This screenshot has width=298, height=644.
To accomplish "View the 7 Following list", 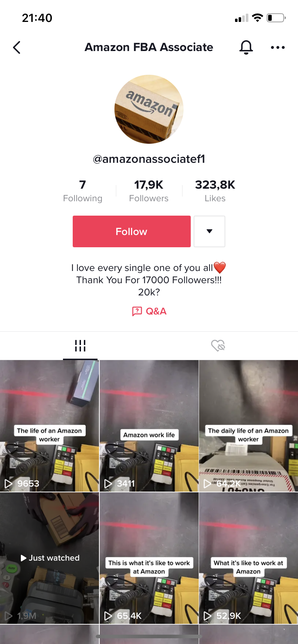I will [x=83, y=191].
